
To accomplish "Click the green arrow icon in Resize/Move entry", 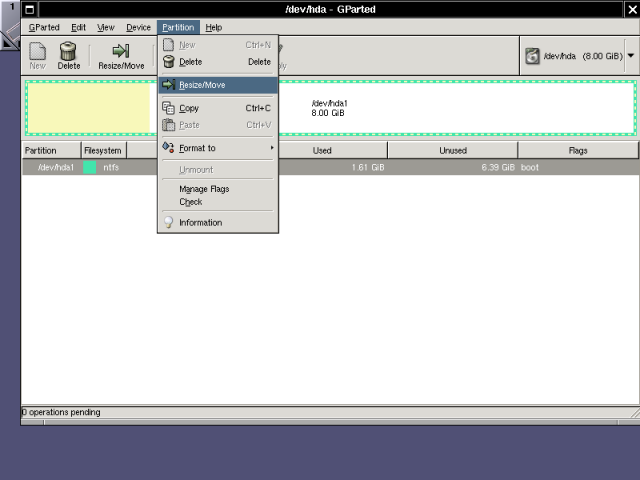I will [169, 84].
